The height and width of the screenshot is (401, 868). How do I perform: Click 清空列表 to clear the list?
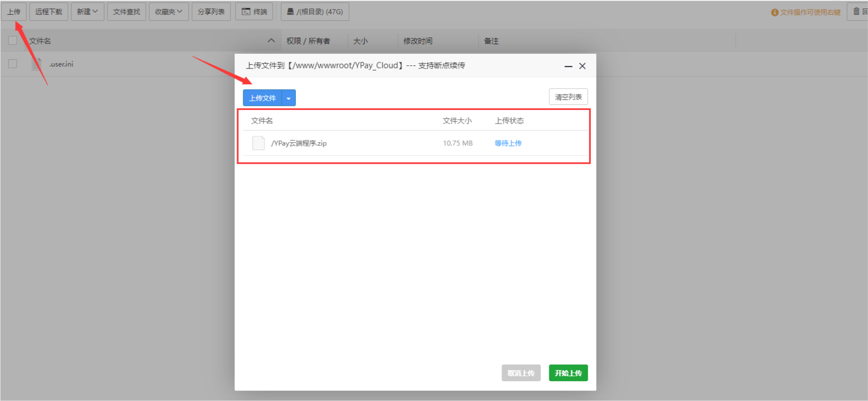[568, 97]
